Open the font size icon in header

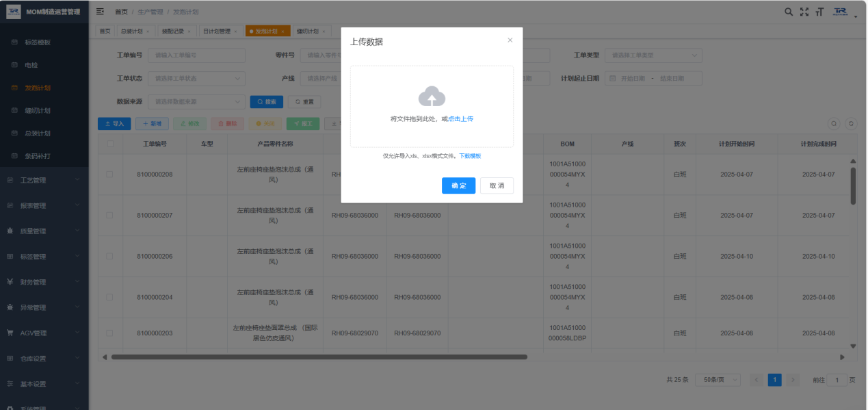tap(819, 12)
